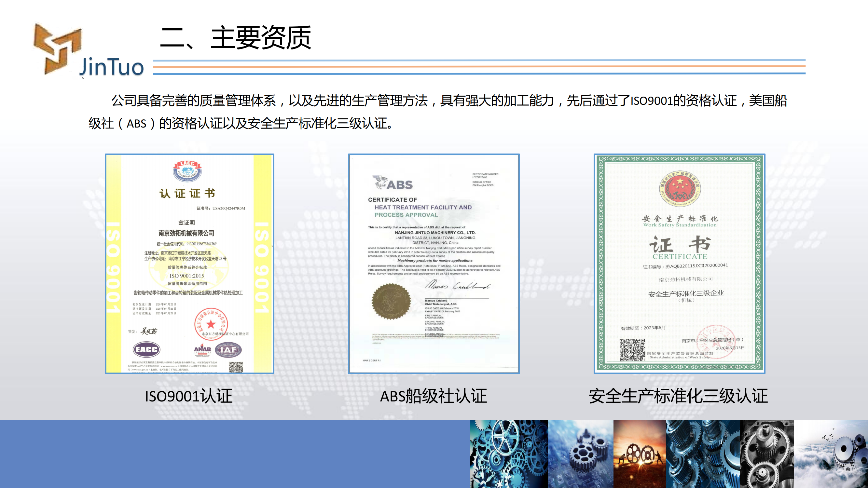Click the gold embossed seal on ABS certificate
Screen dimensions: 868x488
coord(391,302)
